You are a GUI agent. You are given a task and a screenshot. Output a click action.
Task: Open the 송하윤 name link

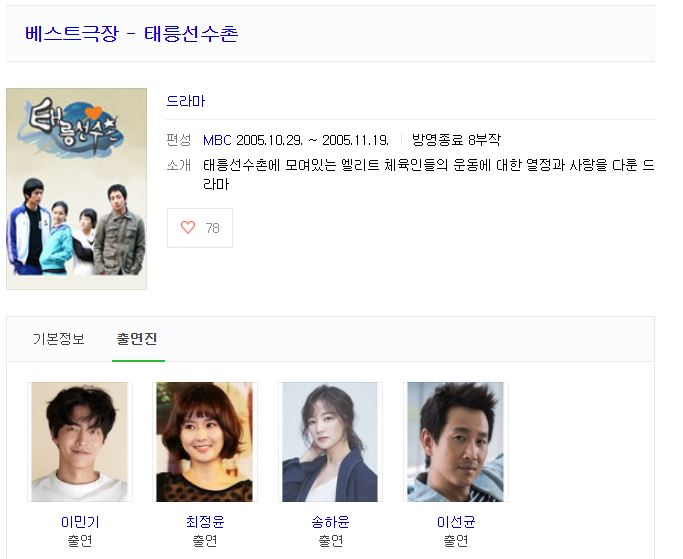pyautogui.click(x=330, y=522)
